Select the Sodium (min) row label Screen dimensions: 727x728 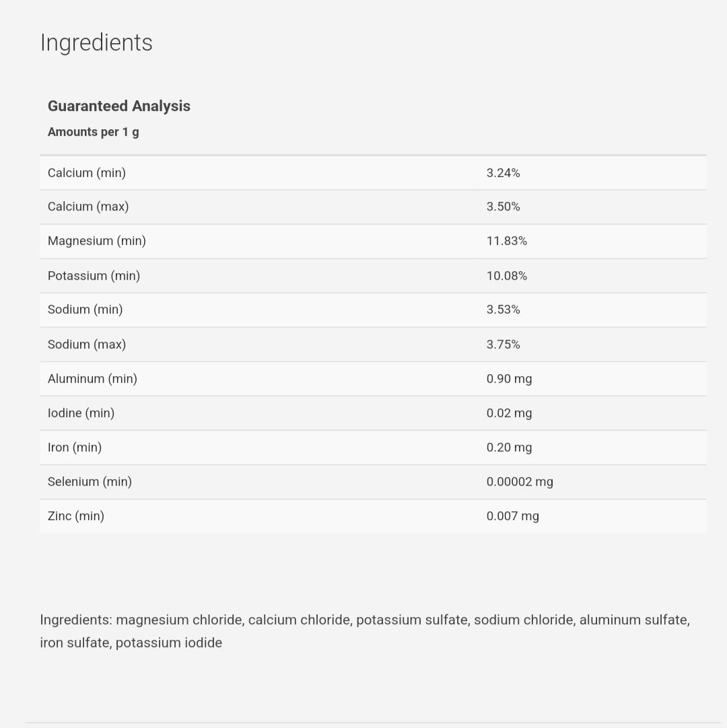[x=85, y=310]
